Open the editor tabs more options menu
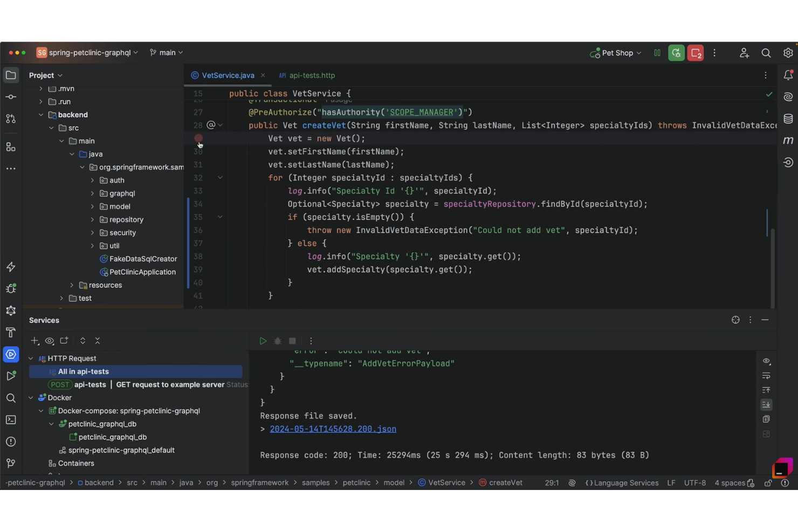This screenshot has height=532, width=798. [766, 75]
